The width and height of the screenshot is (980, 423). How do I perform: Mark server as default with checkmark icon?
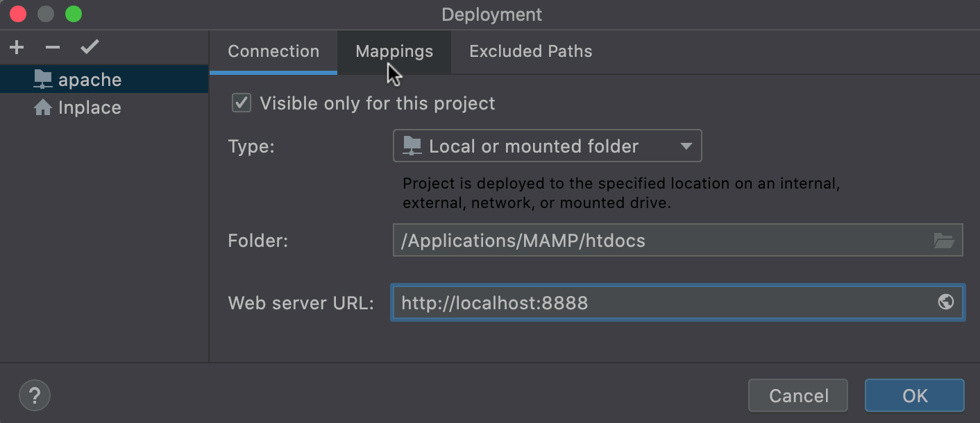(90, 48)
